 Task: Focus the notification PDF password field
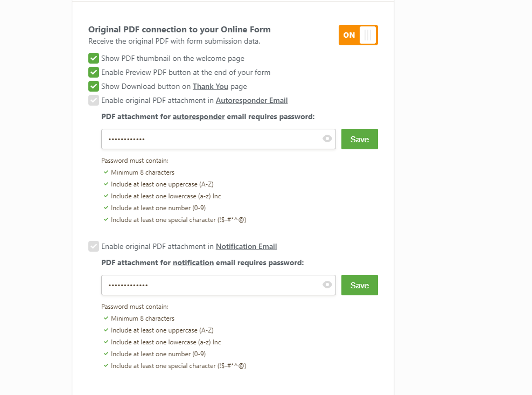coord(210,285)
